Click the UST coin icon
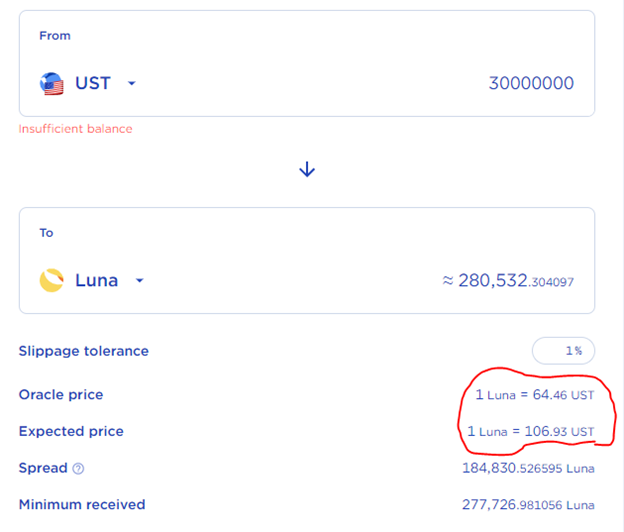This screenshot has height=532, width=624. [52, 84]
